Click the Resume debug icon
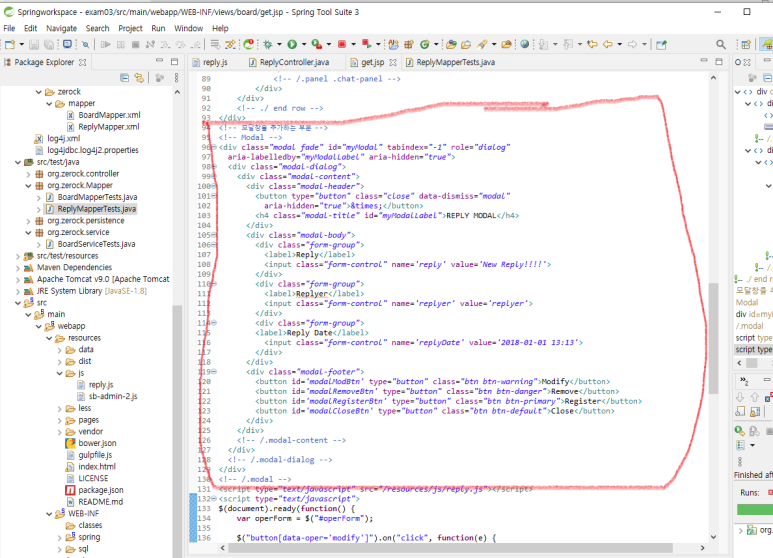 coord(105,44)
